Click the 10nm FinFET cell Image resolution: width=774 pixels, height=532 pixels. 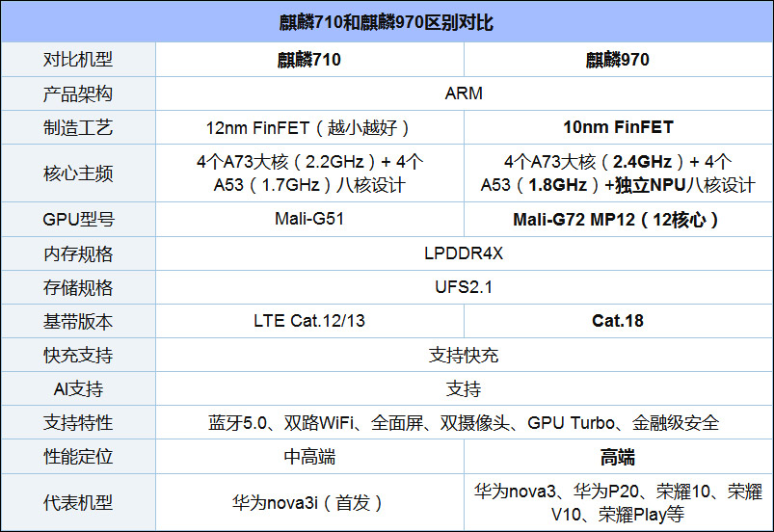(x=618, y=127)
